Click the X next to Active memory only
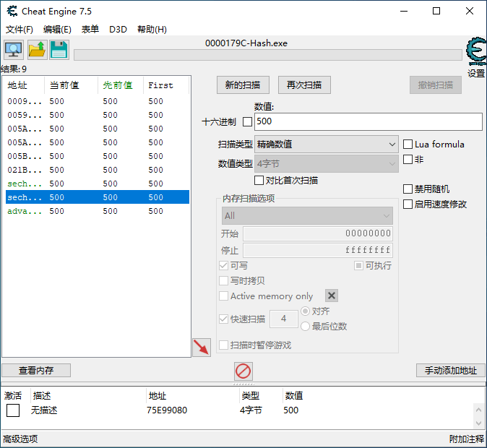 tap(332, 296)
